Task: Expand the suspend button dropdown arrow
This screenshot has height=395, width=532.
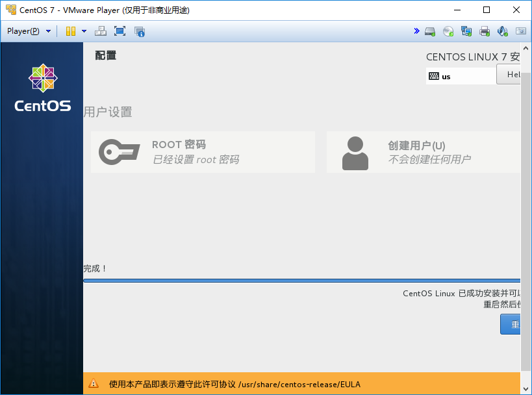Action: pyautogui.click(x=83, y=31)
